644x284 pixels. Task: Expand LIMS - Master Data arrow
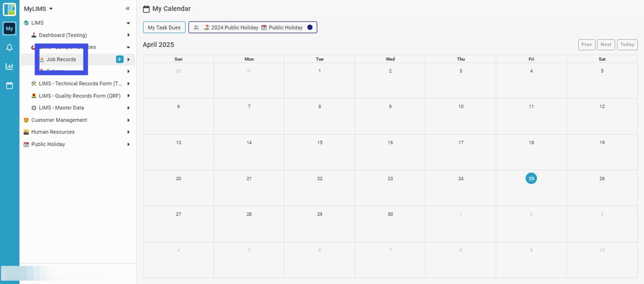click(128, 108)
